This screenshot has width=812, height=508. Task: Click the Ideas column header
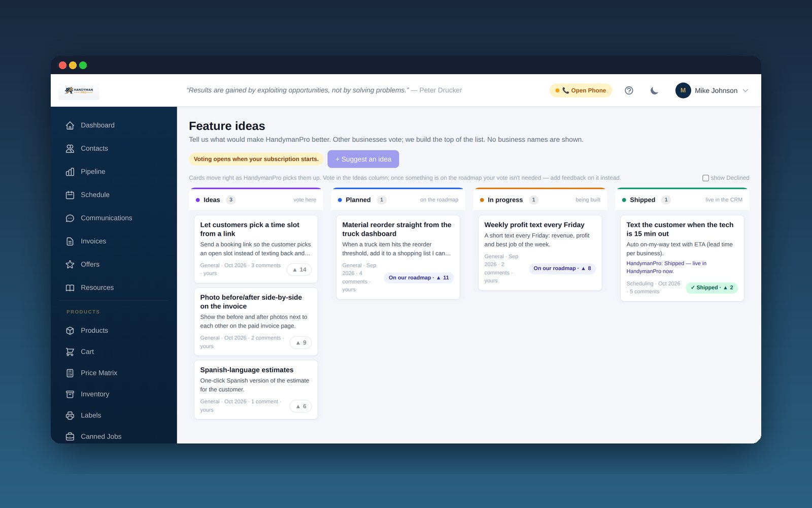[x=256, y=200]
